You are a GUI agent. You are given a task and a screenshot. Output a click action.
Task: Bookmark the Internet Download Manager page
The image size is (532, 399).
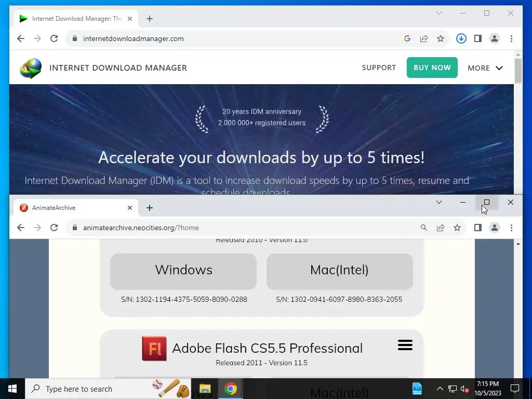click(441, 38)
